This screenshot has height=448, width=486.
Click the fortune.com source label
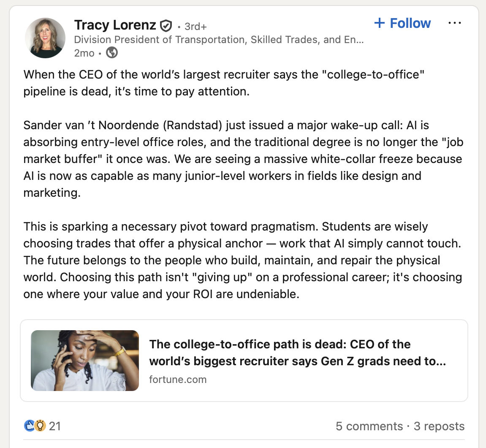(178, 379)
